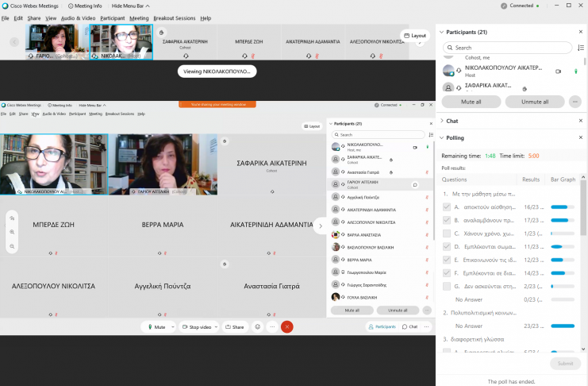Click video camera icon next to ΝΙΚΟΛΑΚΟΠΟΥΛΟΥ host
The image size is (588, 386).
pos(558,71)
